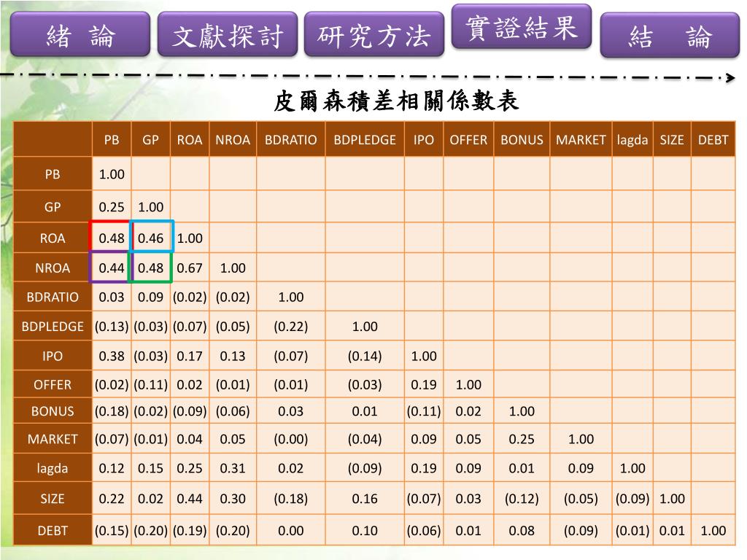Select the BDRATIO–GP cell showing 0.09
The height and width of the screenshot is (560, 747).
pos(150,297)
